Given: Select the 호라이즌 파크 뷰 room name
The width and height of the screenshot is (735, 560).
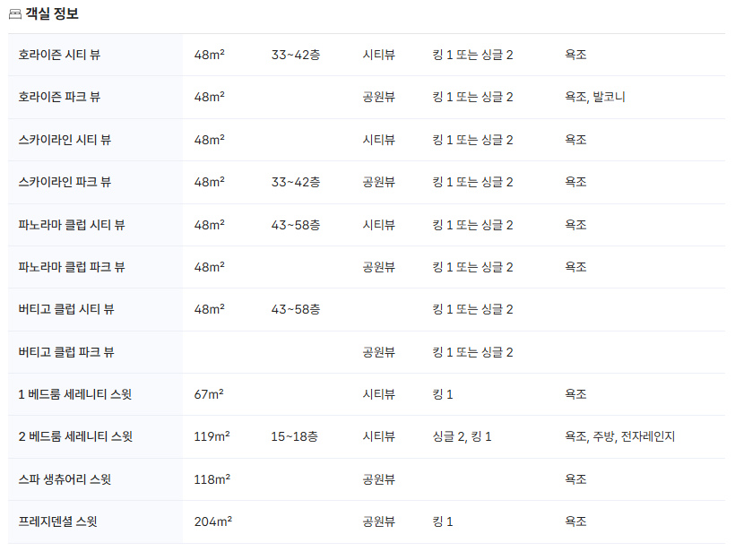Looking at the screenshot, I should (x=60, y=97).
